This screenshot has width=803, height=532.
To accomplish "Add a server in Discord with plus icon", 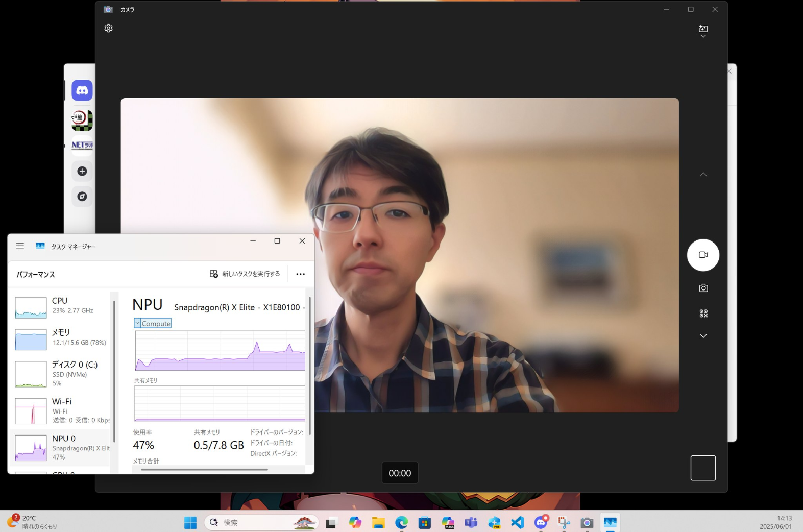I will [82, 171].
